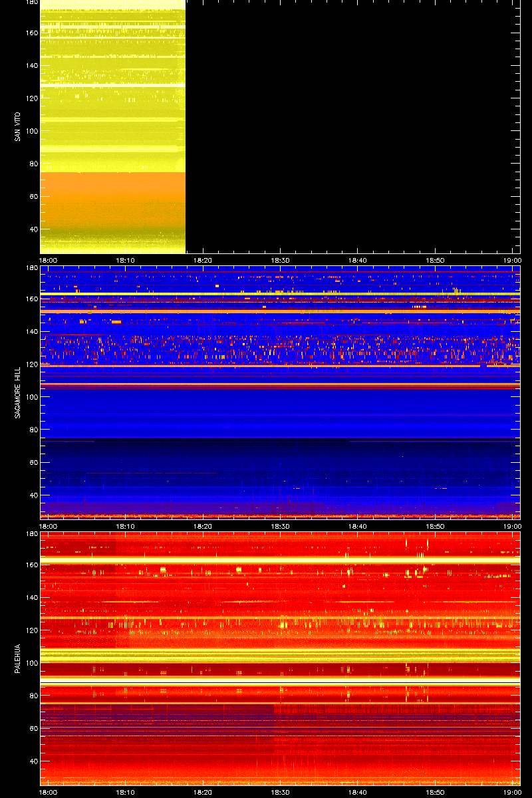
Task: Click 18:10 time label of Sagamore Hill plot
Action: pyautogui.click(x=126, y=526)
